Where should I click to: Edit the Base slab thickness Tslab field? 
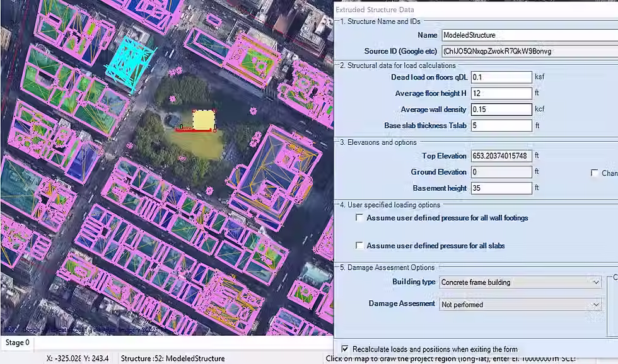(501, 125)
